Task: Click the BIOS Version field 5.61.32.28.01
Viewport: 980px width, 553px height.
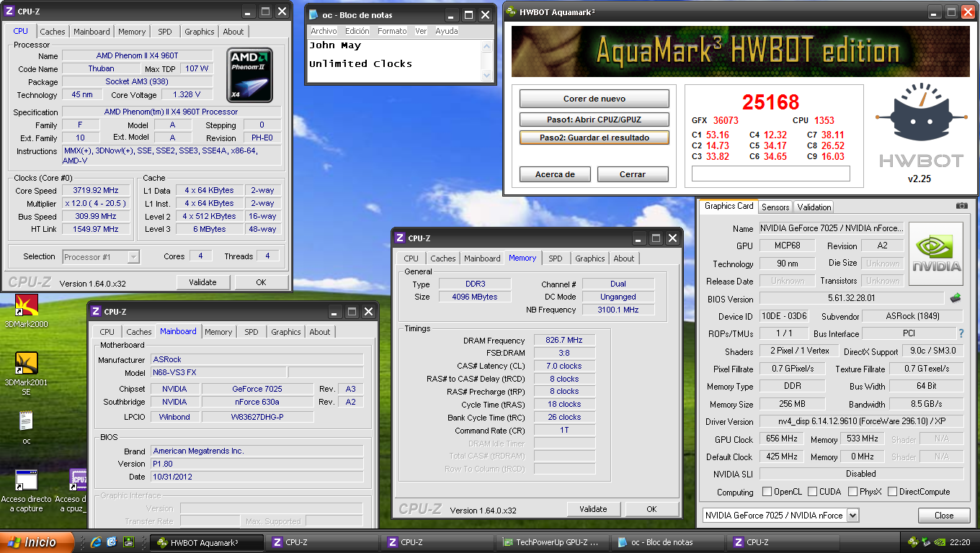Action: click(x=851, y=299)
